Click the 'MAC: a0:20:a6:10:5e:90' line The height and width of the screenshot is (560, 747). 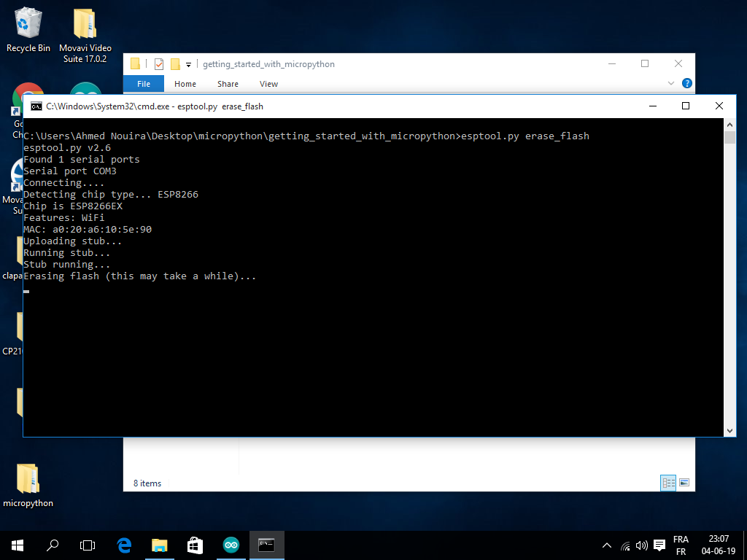pyautogui.click(x=88, y=230)
